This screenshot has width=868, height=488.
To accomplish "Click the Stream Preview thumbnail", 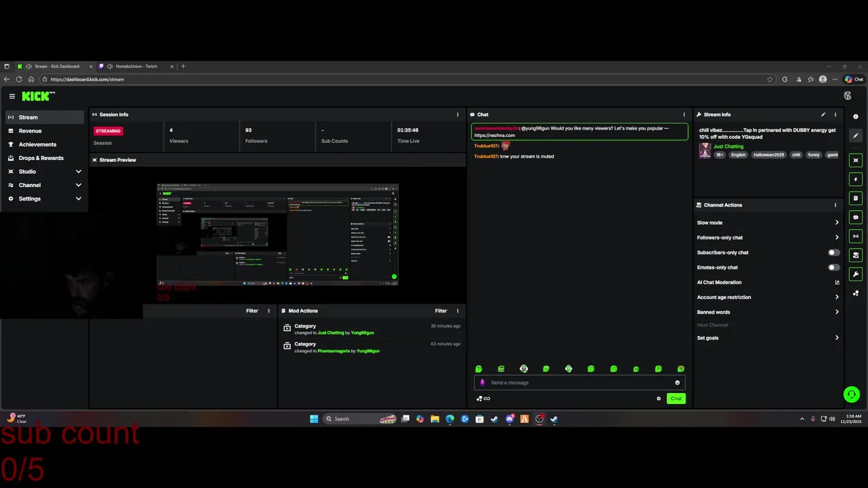I will (x=277, y=235).
